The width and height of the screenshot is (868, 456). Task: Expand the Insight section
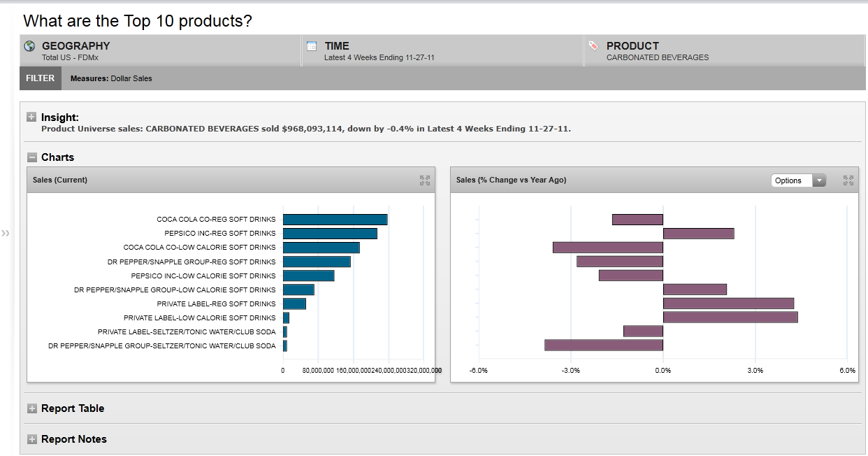[x=31, y=117]
